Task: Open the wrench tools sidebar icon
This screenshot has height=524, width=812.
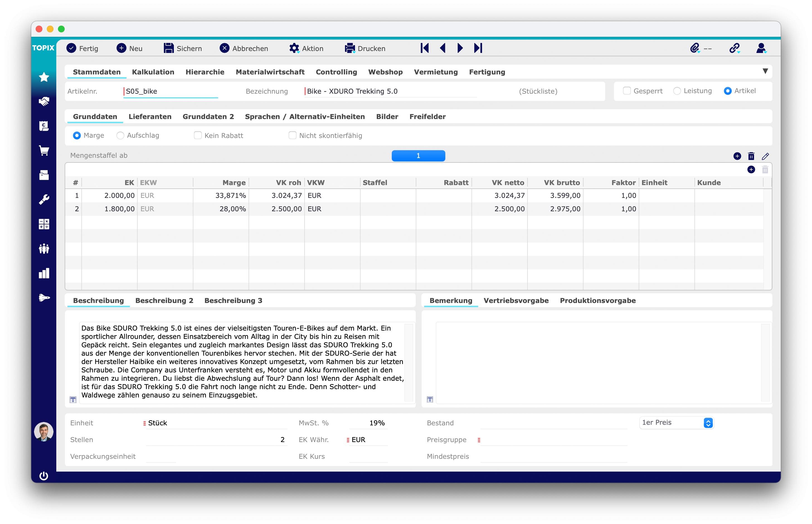Action: coord(43,199)
